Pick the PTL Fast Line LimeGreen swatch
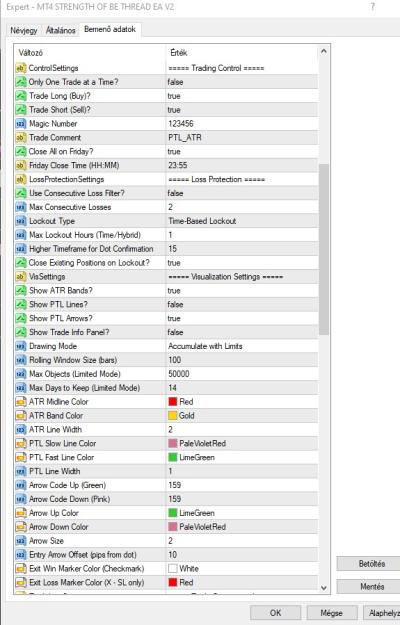 pyautogui.click(x=173, y=457)
